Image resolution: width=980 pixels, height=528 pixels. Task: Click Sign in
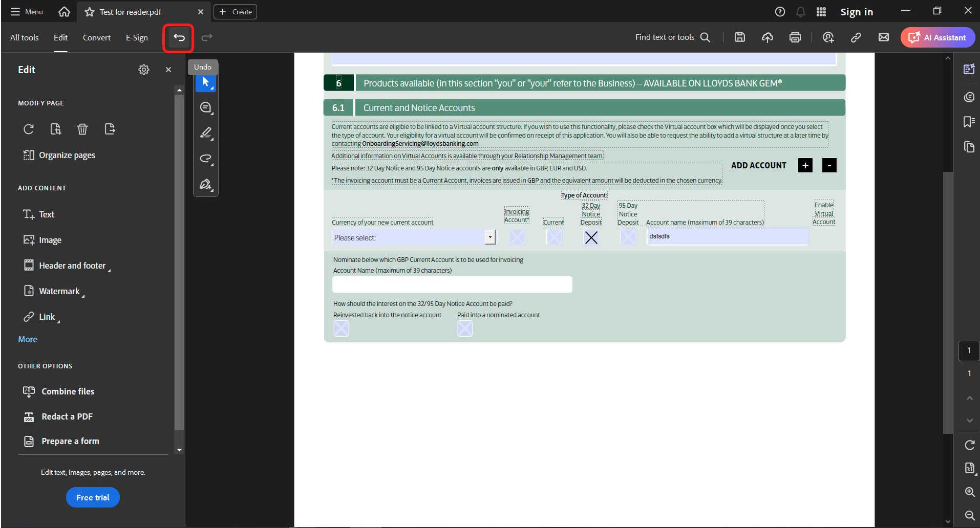coord(857,12)
